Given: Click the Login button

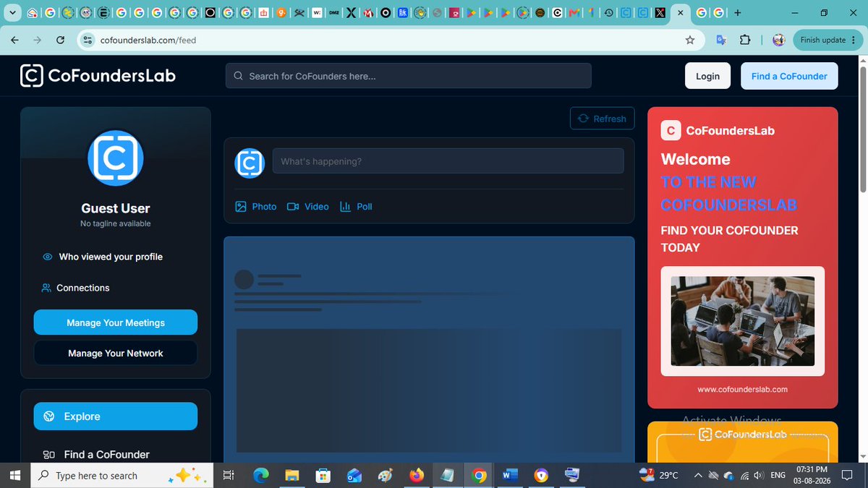Looking at the screenshot, I should click(x=707, y=76).
